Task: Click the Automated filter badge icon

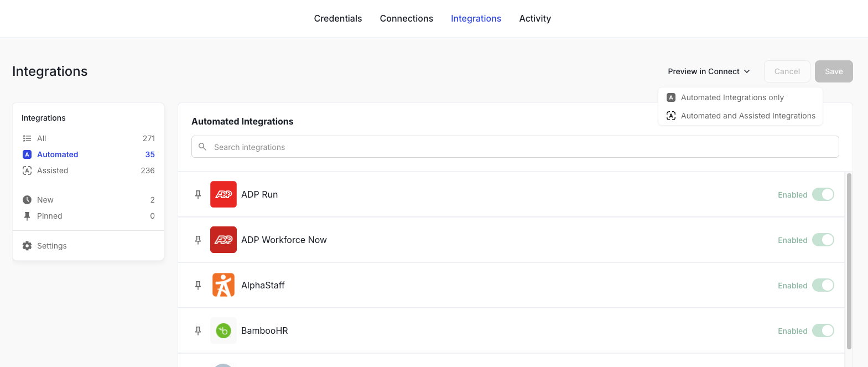Action: coord(27,154)
